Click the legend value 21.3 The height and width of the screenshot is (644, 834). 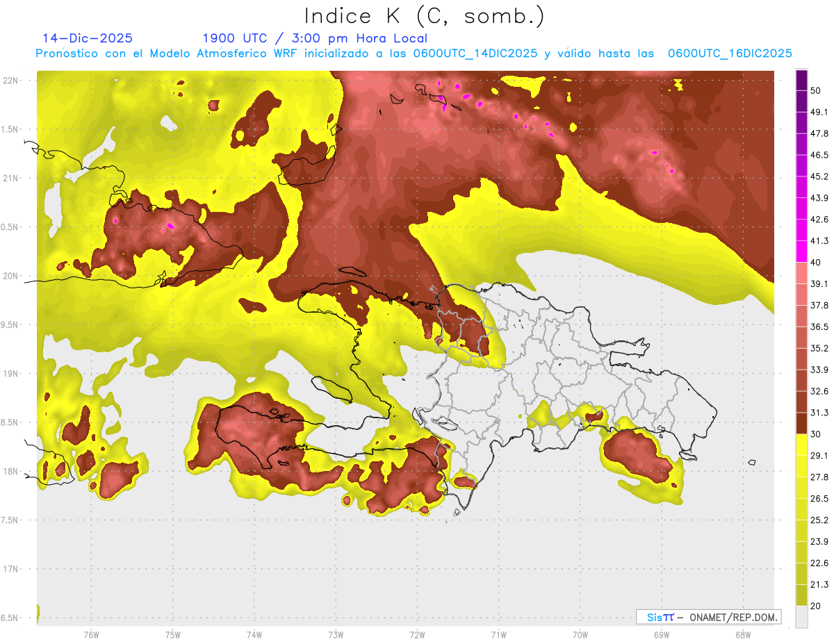819,584
